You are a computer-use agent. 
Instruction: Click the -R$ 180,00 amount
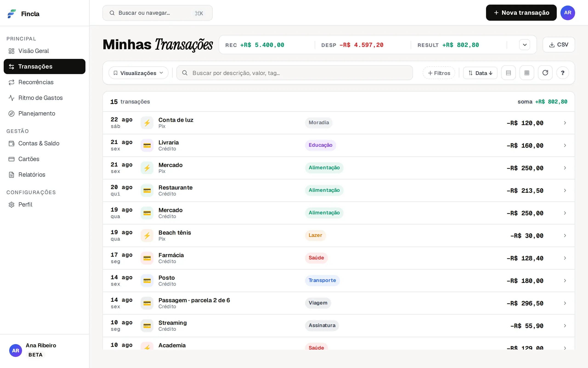525,281
